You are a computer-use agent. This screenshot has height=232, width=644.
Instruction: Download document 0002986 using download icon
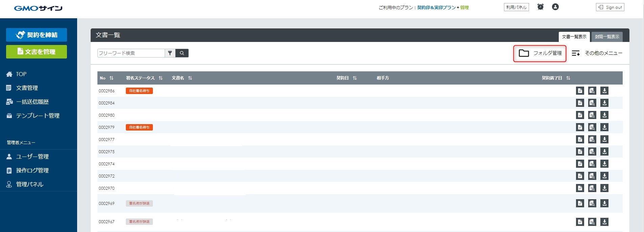pos(604,91)
